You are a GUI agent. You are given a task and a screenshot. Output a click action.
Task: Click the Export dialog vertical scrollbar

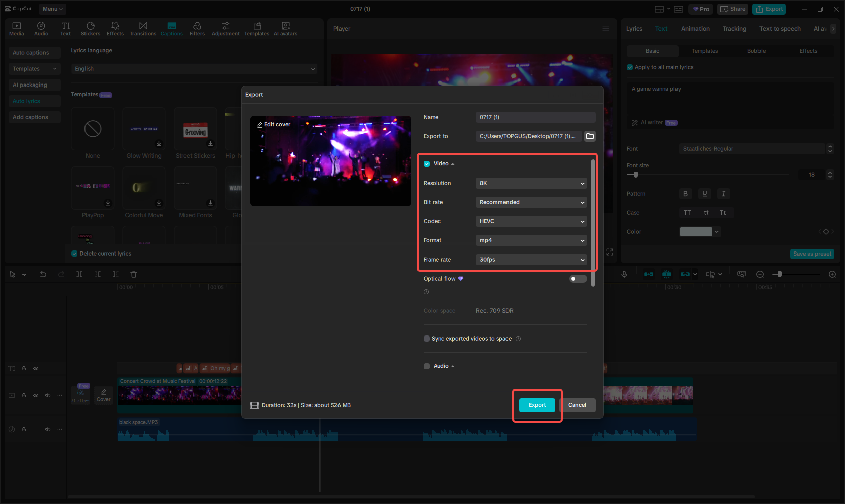coord(593,222)
